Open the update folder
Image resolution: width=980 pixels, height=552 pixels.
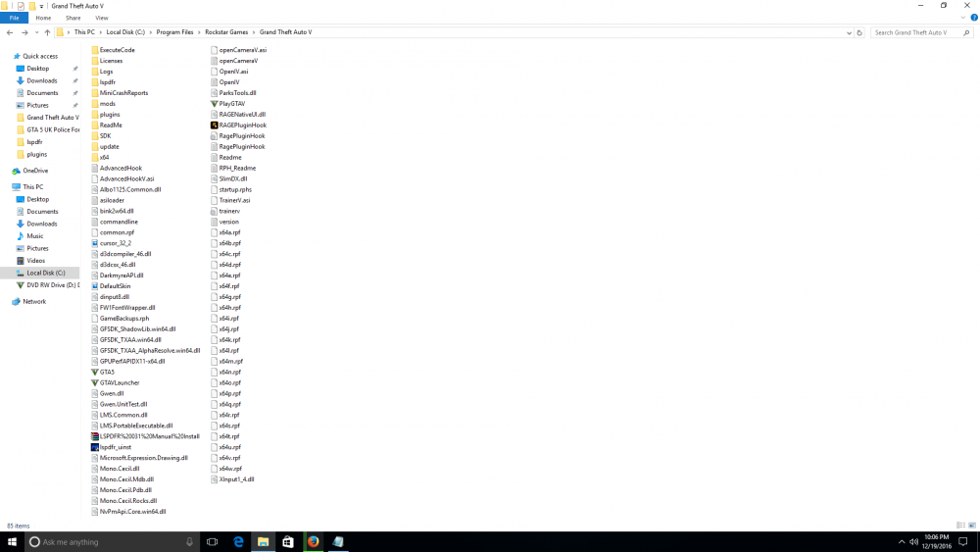click(x=105, y=146)
